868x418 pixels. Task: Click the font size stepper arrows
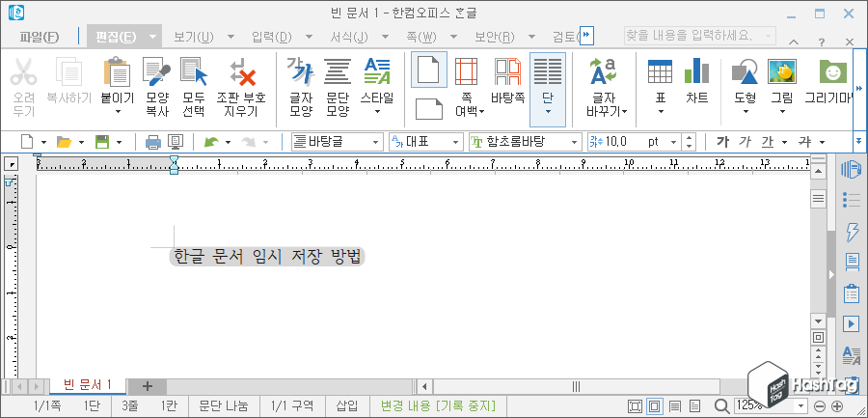click(689, 142)
